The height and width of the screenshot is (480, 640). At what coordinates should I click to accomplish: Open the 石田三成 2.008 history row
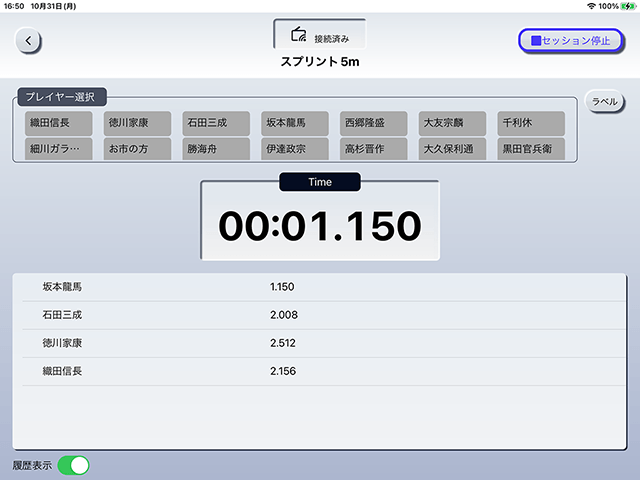coord(324,315)
